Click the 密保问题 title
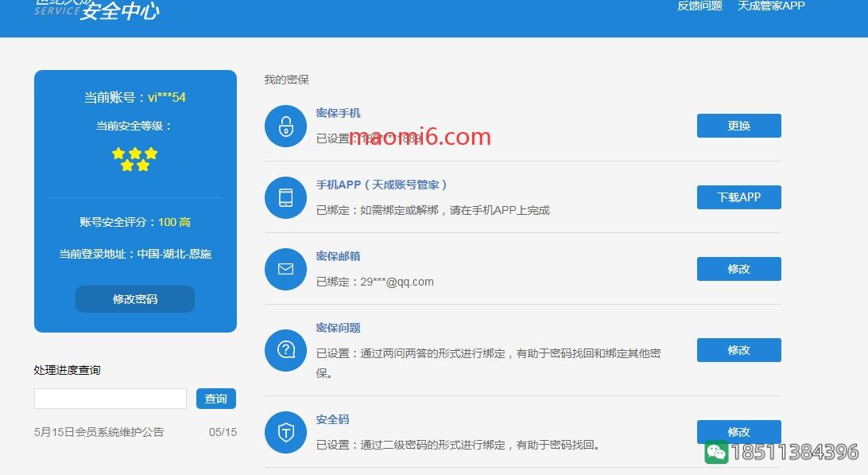Image resolution: width=868 pixels, height=475 pixels. (338, 328)
